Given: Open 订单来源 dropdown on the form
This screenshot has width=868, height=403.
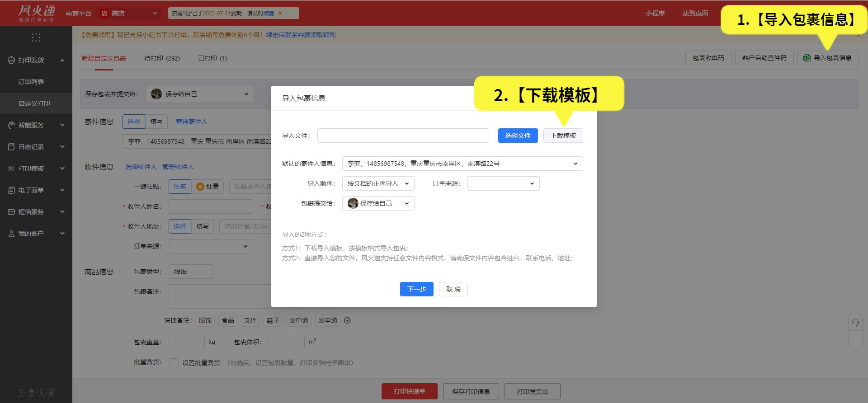Looking at the screenshot, I should pyautogui.click(x=211, y=246).
